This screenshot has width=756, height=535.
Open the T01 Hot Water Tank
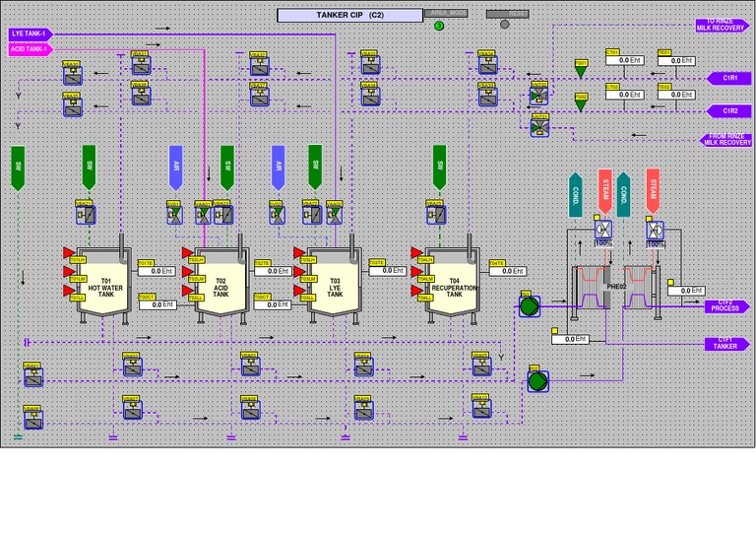pyautogui.click(x=103, y=282)
